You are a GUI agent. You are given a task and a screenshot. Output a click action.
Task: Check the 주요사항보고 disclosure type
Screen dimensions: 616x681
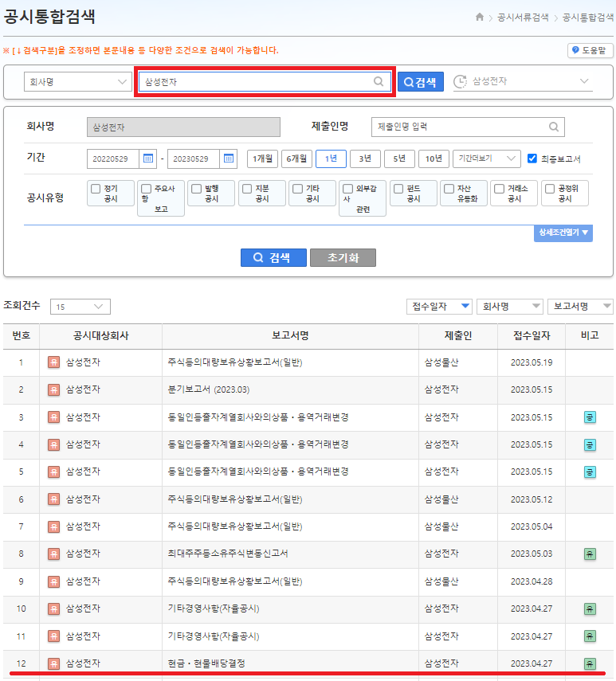[x=146, y=189]
